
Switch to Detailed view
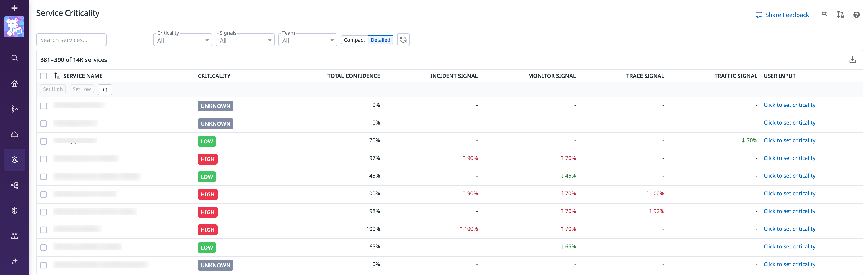[381, 40]
